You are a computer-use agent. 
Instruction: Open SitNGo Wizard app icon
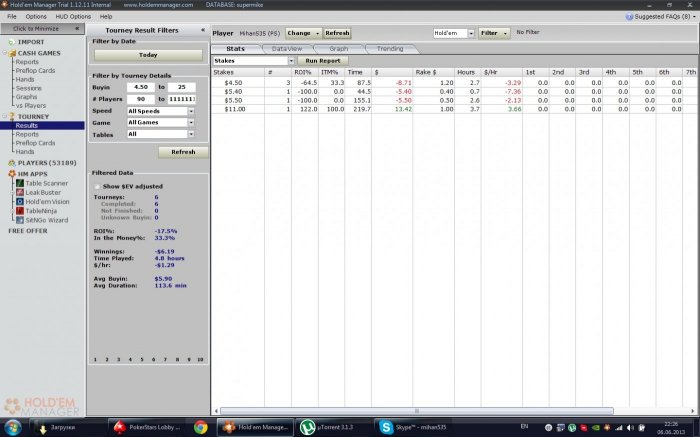[20, 220]
